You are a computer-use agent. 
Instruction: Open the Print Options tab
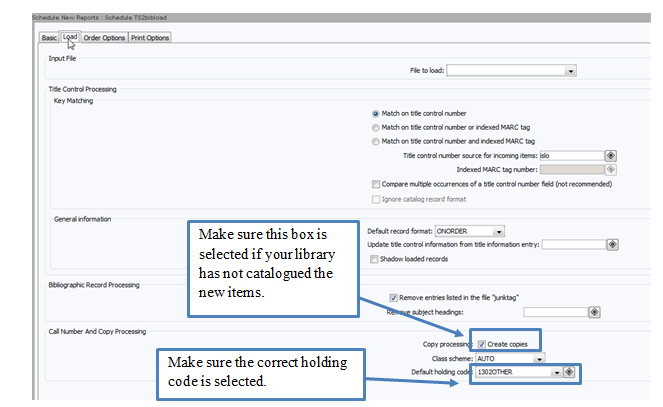pos(150,38)
